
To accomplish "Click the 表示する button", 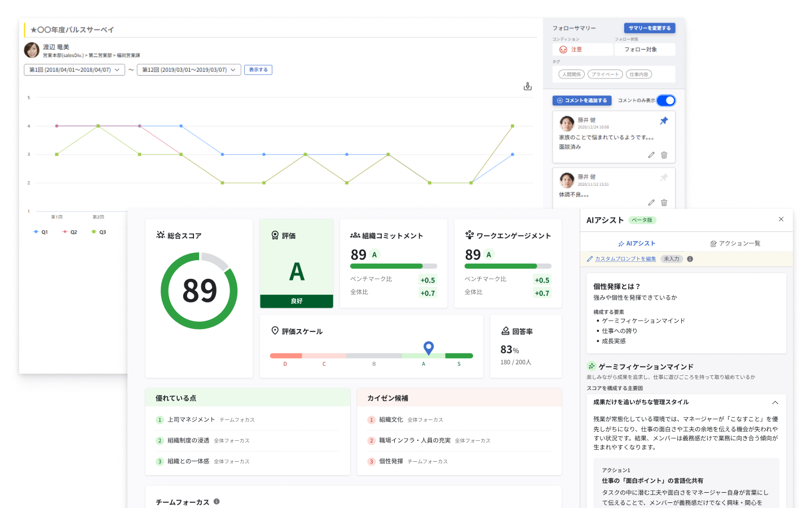I will coord(258,70).
